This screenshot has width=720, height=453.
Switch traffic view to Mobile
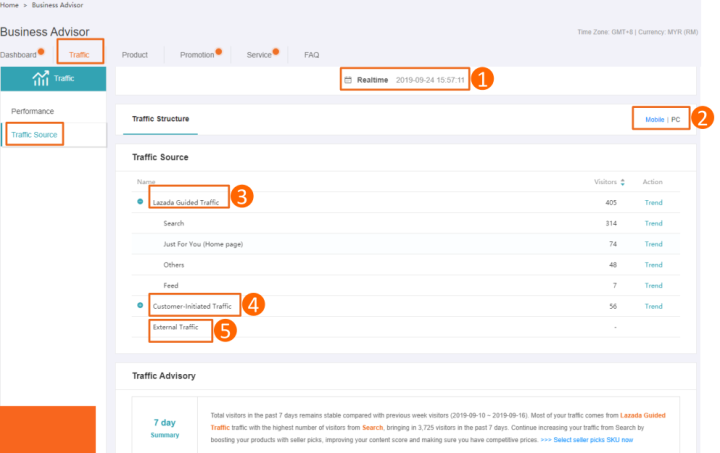(x=654, y=119)
